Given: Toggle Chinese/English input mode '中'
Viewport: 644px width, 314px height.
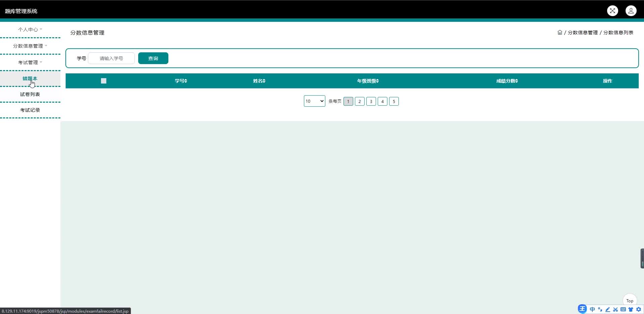Looking at the screenshot, I should [592, 309].
